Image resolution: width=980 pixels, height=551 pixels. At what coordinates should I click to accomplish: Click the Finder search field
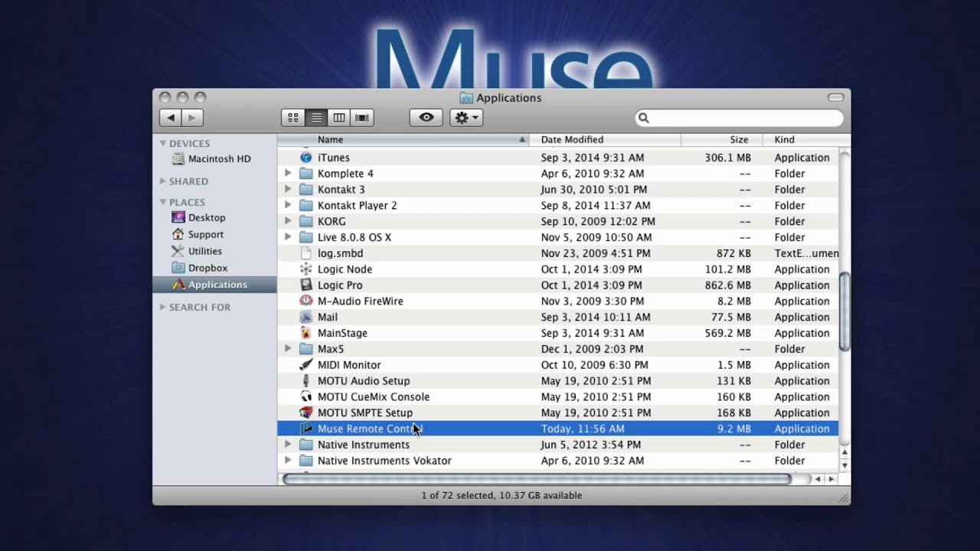point(740,118)
